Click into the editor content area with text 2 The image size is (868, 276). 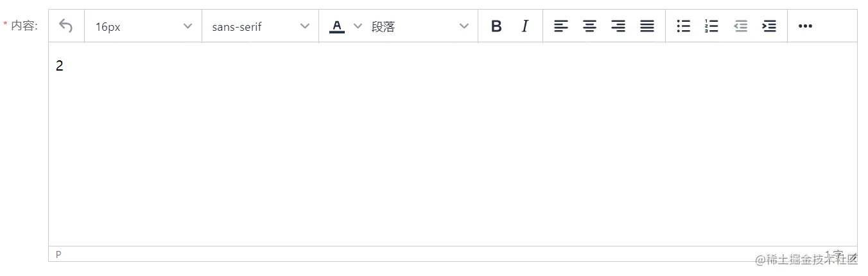pyautogui.click(x=453, y=144)
